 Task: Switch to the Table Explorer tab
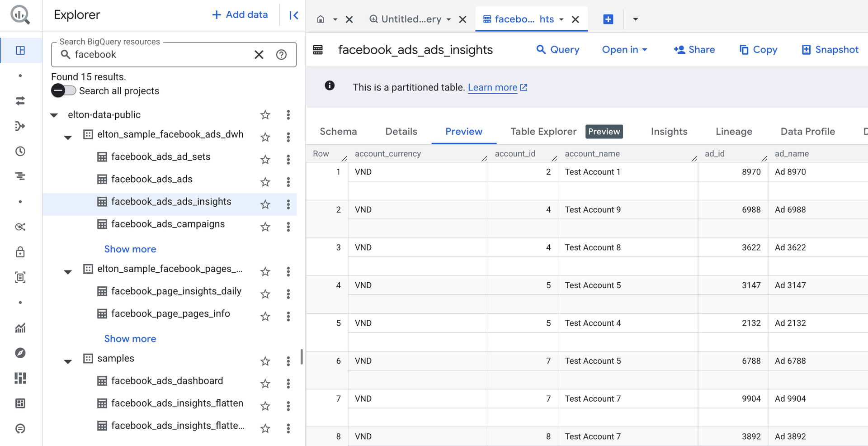coord(543,132)
